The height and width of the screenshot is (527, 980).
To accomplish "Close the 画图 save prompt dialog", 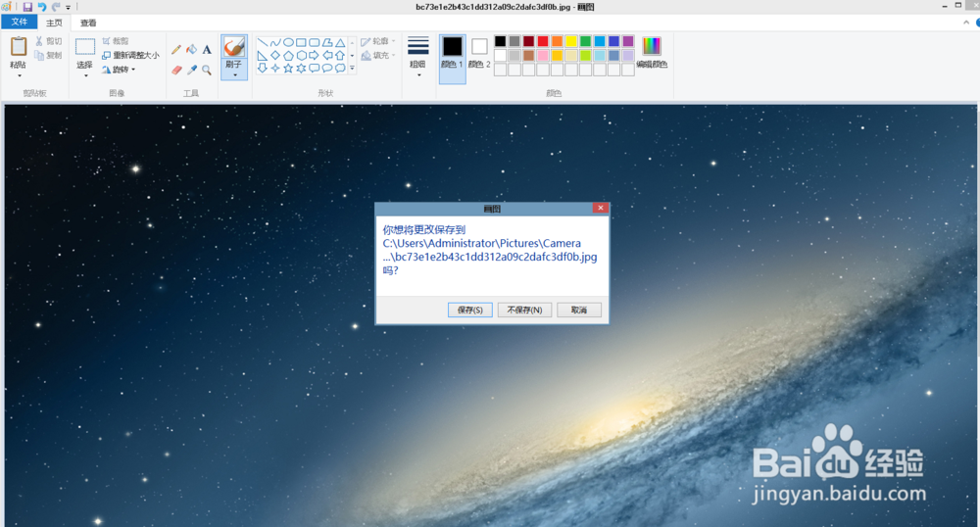I will tap(601, 208).
